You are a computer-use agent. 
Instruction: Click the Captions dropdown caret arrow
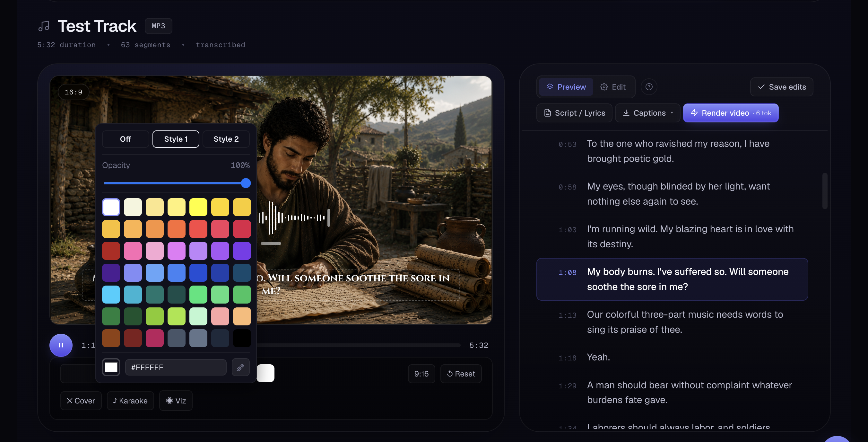(672, 113)
